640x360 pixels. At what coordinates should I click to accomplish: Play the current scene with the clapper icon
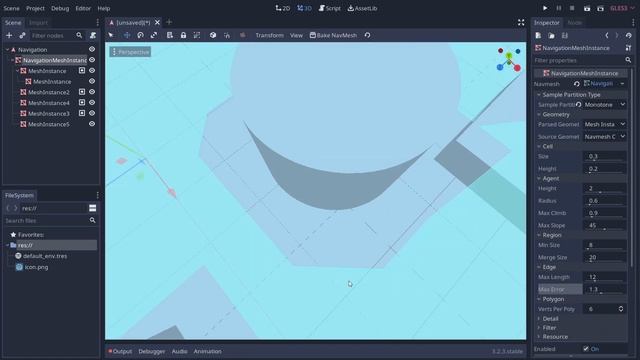click(587, 8)
